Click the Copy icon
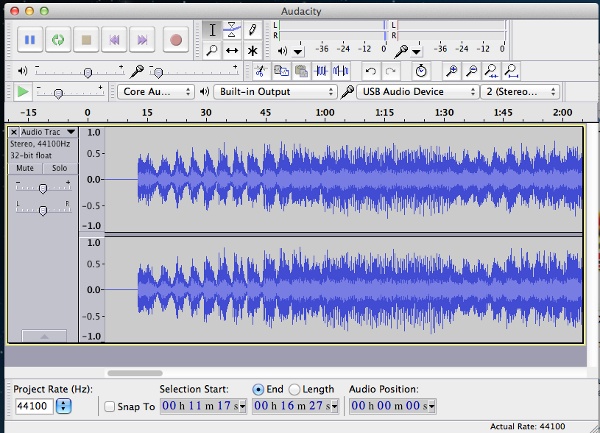This screenshot has height=433, width=600. pyautogui.click(x=281, y=71)
